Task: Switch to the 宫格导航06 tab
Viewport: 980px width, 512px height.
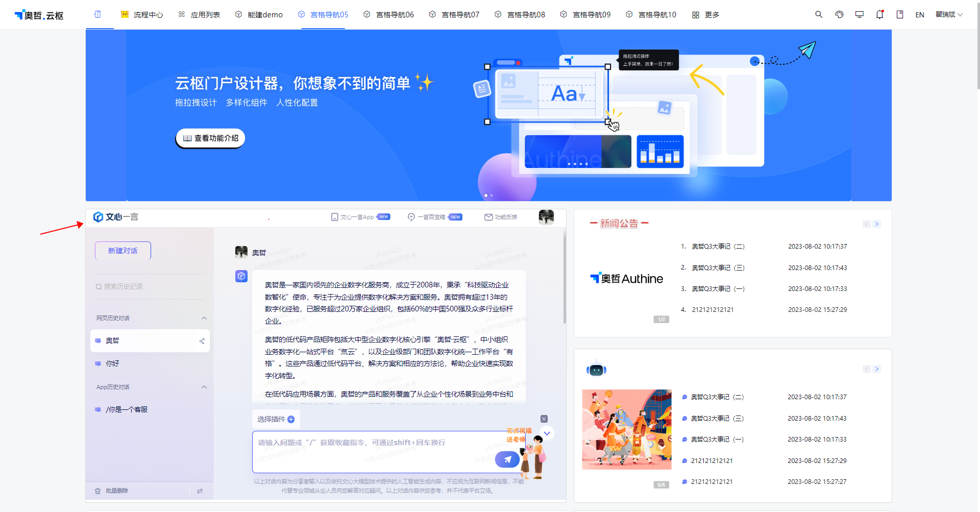Action: click(389, 14)
